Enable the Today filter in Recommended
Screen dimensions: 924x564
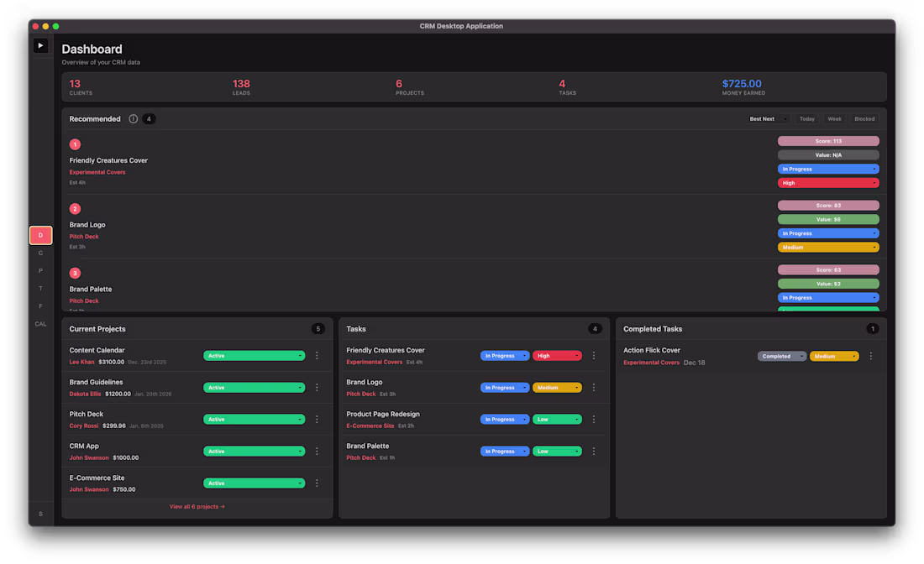806,118
